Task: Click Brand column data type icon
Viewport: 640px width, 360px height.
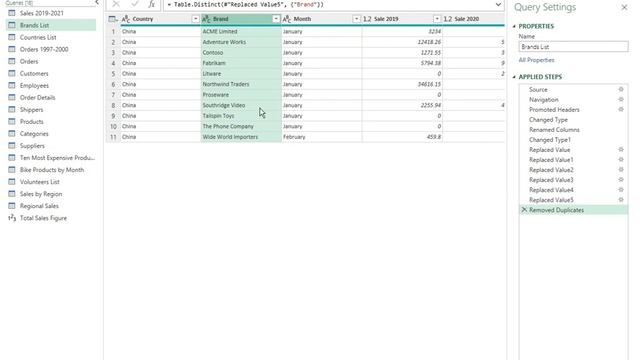Action: (206, 19)
